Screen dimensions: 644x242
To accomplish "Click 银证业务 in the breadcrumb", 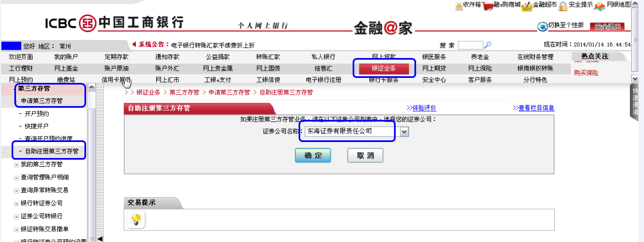I will [x=148, y=92].
